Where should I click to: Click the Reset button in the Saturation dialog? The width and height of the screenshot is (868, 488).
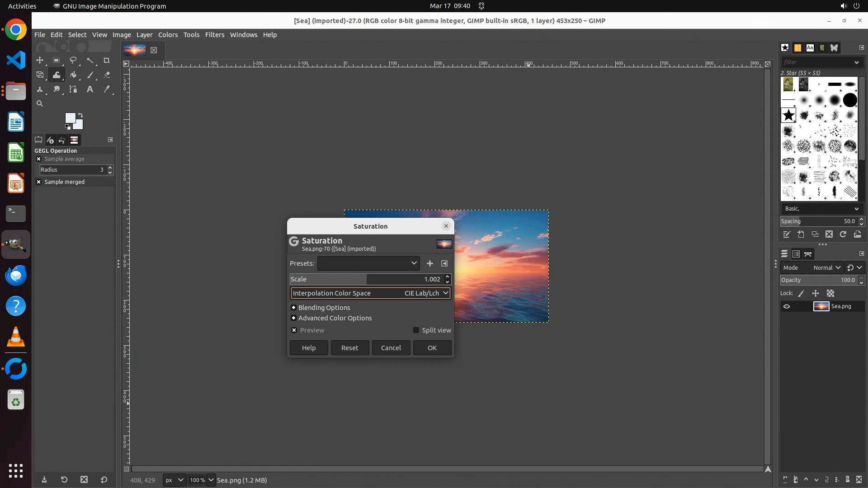pyautogui.click(x=349, y=348)
